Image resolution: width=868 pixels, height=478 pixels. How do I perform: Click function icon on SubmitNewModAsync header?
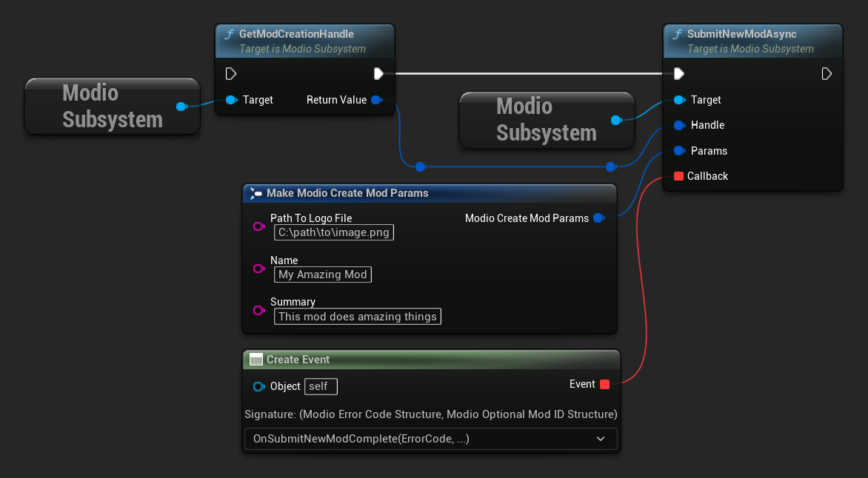click(677, 34)
